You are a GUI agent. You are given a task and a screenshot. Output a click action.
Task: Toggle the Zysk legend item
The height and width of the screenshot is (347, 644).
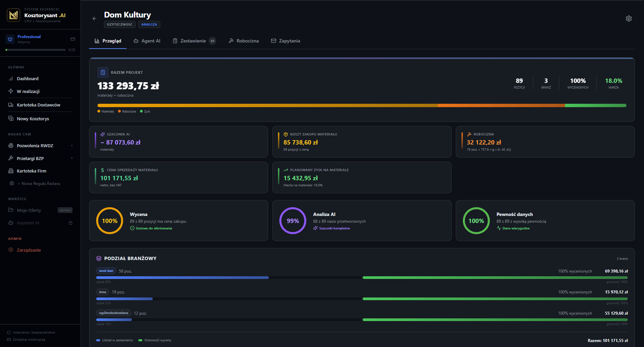(x=145, y=111)
